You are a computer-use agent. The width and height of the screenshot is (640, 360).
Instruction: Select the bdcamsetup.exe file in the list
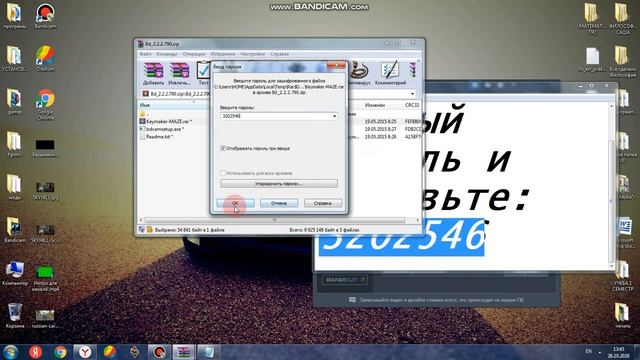(x=165, y=129)
